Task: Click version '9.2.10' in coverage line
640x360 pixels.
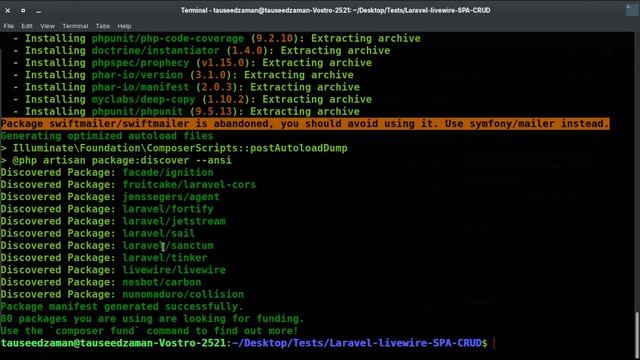Action: [x=274, y=38]
